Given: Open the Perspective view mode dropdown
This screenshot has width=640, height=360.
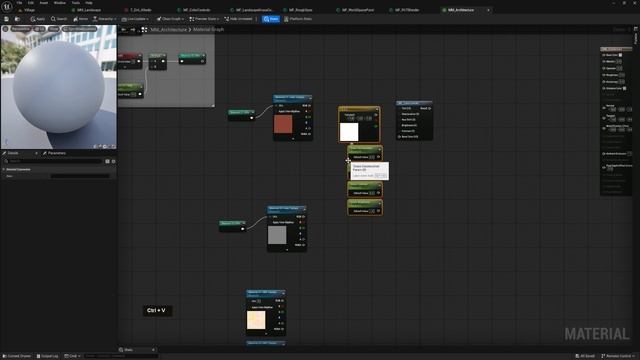Looking at the screenshot, I should coord(20,29).
